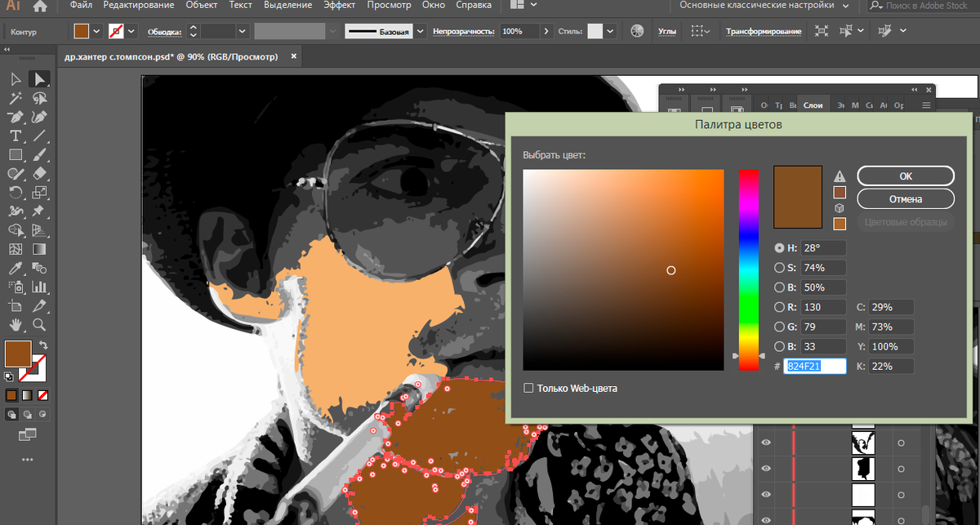Click the Непрозрачность opacity link
The image size is (980, 525).
point(464,31)
